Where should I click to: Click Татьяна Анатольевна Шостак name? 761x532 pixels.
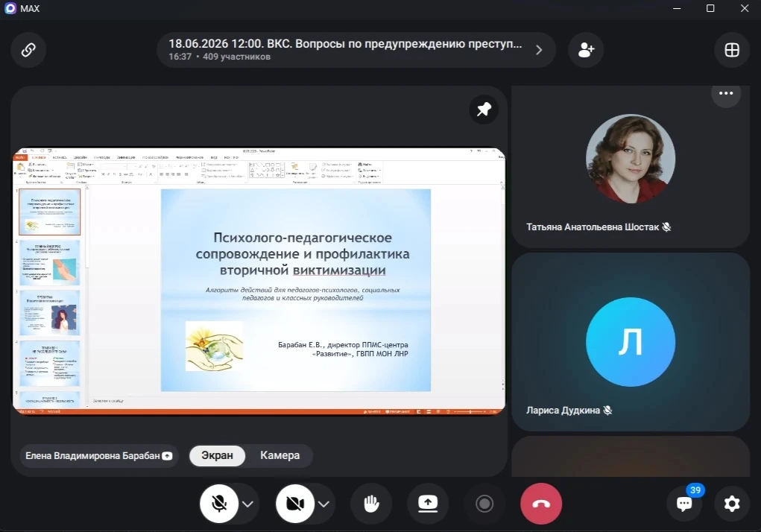click(x=593, y=227)
